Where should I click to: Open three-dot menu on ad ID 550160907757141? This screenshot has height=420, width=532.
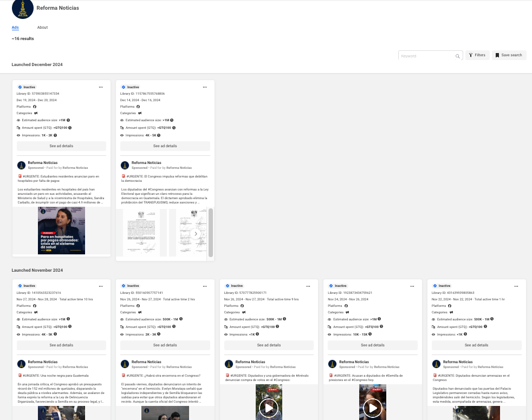click(x=205, y=286)
